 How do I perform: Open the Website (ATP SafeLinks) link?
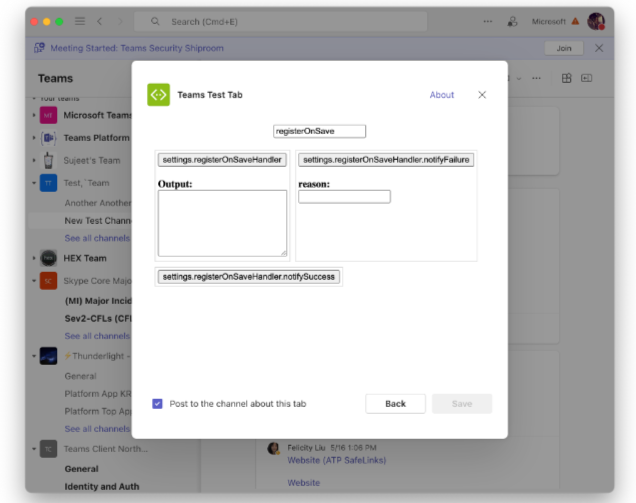pos(337,460)
